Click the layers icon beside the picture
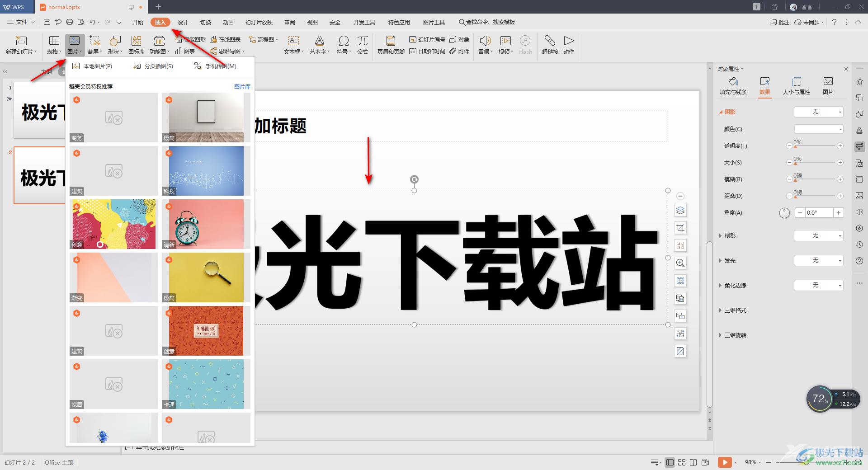 pos(680,210)
